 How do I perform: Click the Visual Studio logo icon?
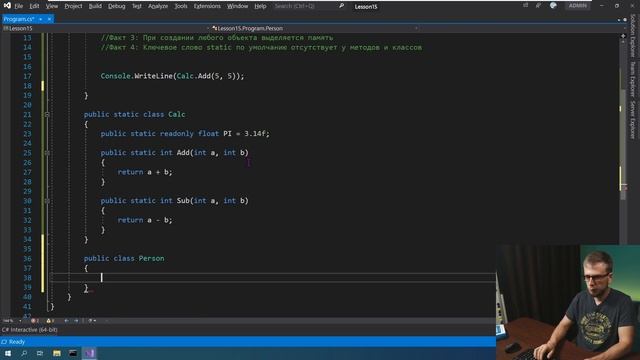(x=7, y=6)
